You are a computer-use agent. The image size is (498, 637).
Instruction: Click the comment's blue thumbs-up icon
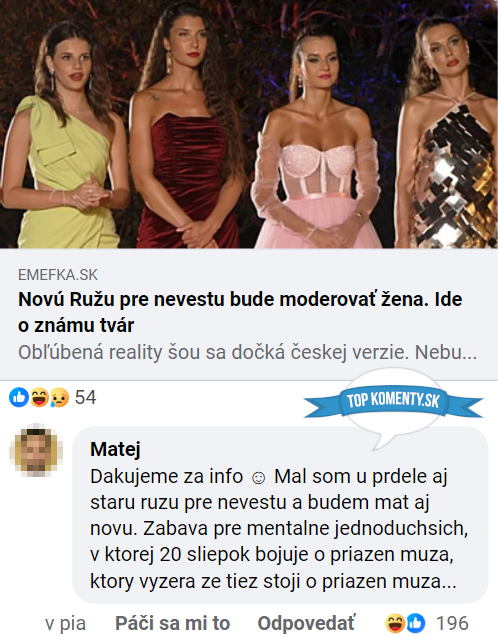[x=416, y=623]
